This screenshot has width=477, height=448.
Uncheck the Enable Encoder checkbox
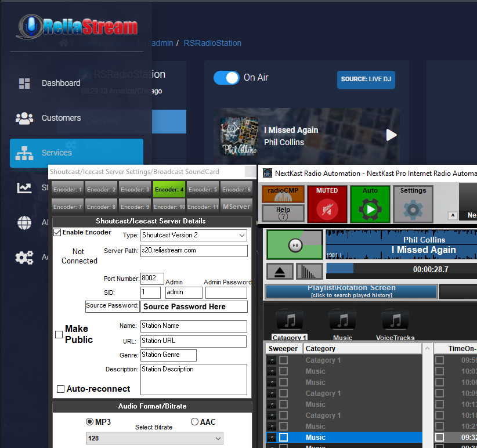tap(57, 233)
